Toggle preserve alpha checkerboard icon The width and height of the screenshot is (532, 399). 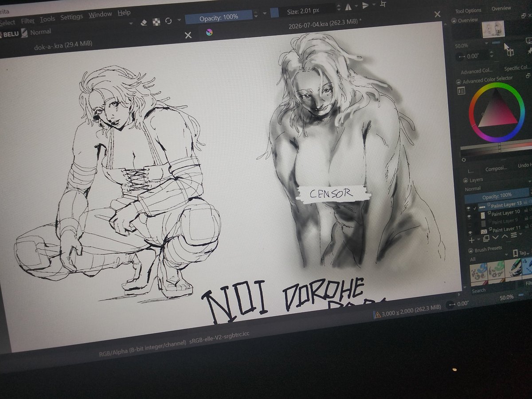[156, 22]
